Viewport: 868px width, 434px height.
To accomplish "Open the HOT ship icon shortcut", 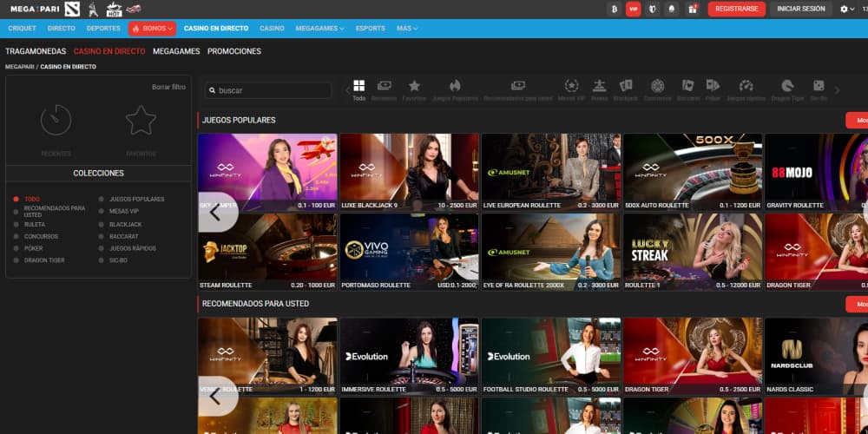I will coord(114,9).
